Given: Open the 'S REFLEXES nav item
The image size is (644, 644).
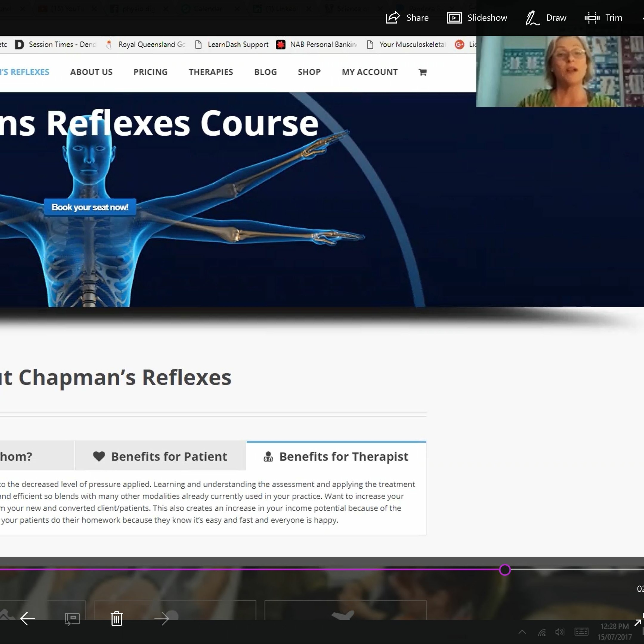Looking at the screenshot, I should coord(25,72).
